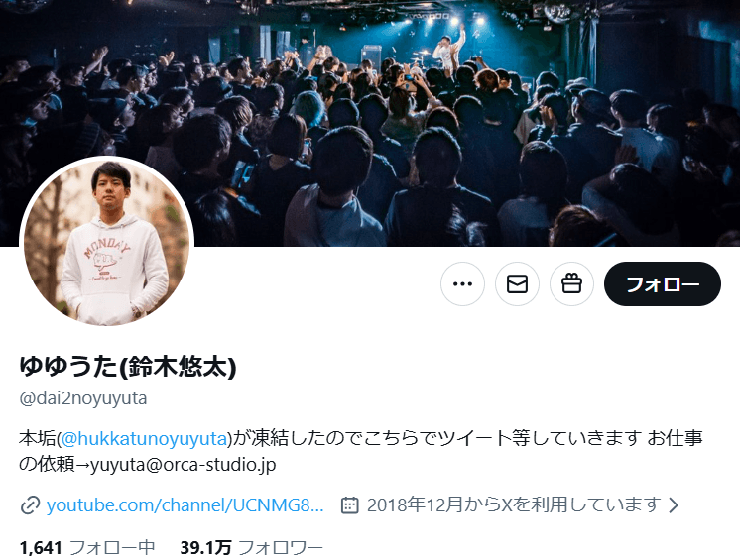Click the chain link icon beside YouTube URL
This screenshot has width=740, height=560.
[x=30, y=505]
